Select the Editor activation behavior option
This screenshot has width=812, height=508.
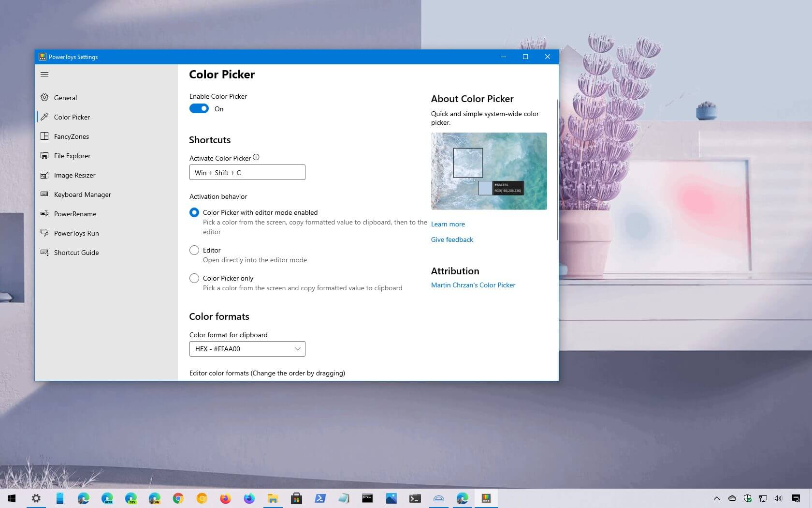point(194,250)
